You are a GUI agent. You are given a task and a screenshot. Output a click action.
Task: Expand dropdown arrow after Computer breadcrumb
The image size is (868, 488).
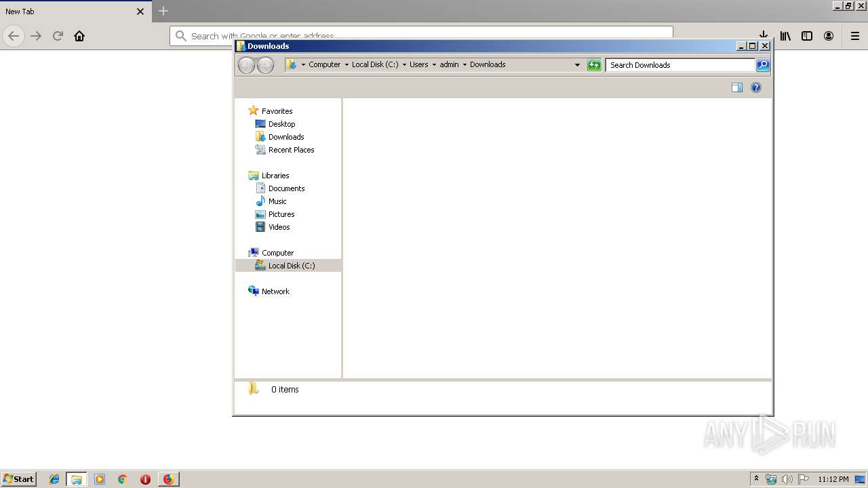(x=346, y=65)
